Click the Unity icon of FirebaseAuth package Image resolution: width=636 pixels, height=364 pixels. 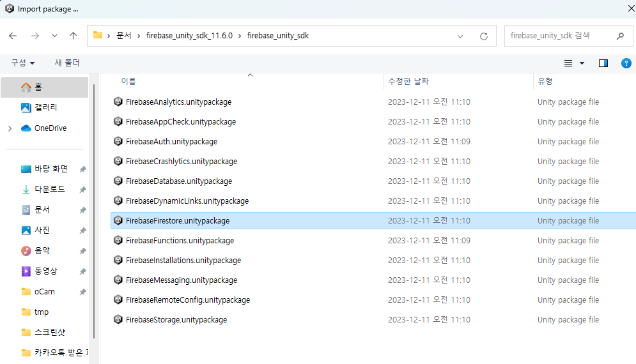[x=118, y=141]
